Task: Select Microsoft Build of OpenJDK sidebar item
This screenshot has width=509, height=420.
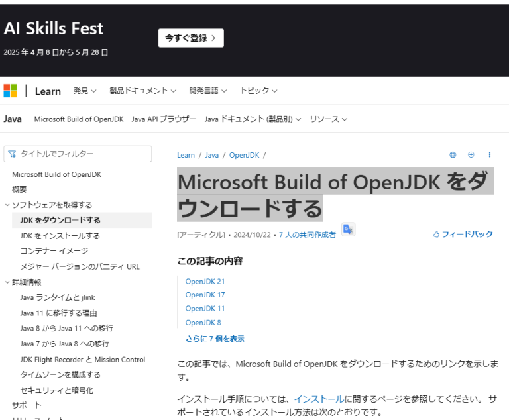Action: (57, 174)
